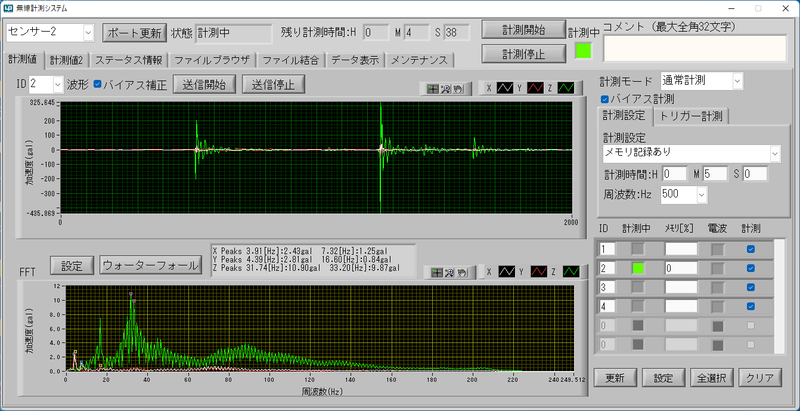This screenshot has width=800, height=411.
Task: Select the トリガー計測 sub-tab
Action: [691, 116]
